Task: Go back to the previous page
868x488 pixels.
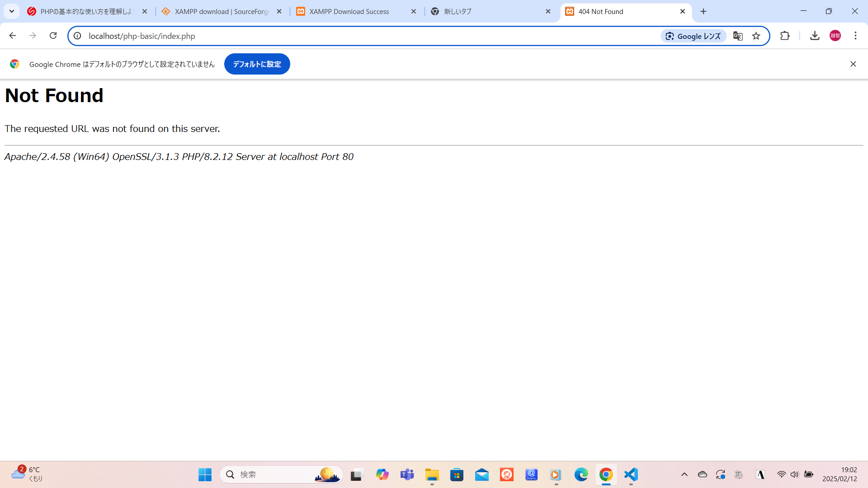Action: pos(12,36)
